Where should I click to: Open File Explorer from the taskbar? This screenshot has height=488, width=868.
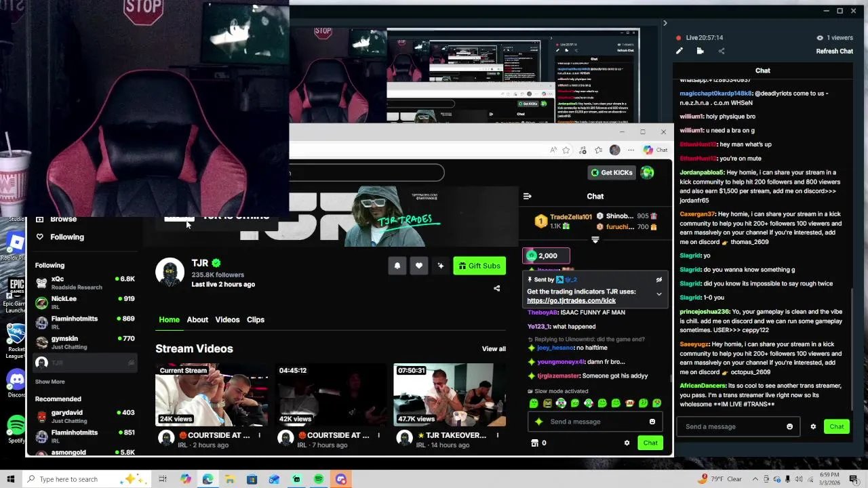click(230, 479)
